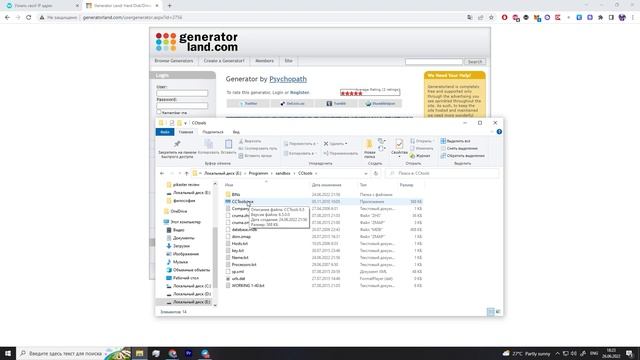Screen dimensions: 640x360
Task: Open File Explorer in taskbar
Action: 140,353
